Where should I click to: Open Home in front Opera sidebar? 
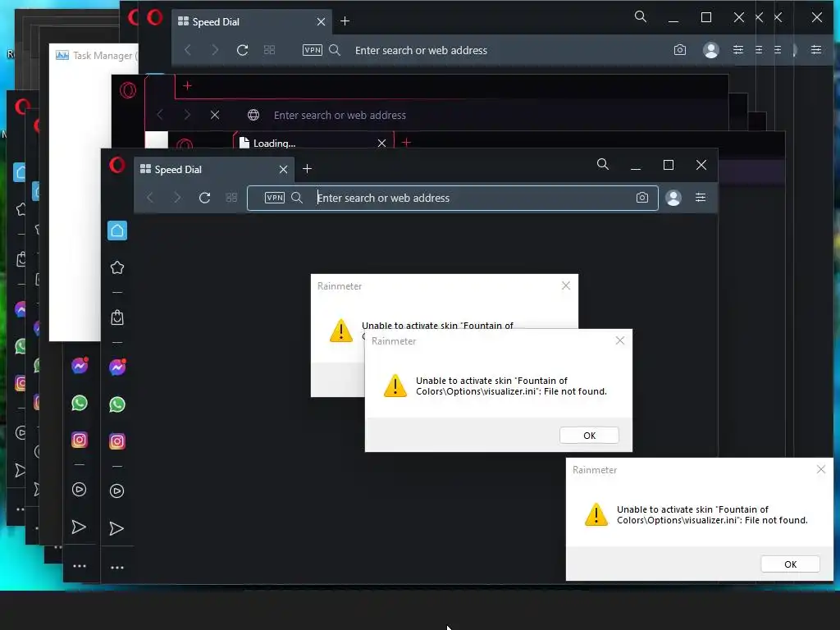pos(117,231)
